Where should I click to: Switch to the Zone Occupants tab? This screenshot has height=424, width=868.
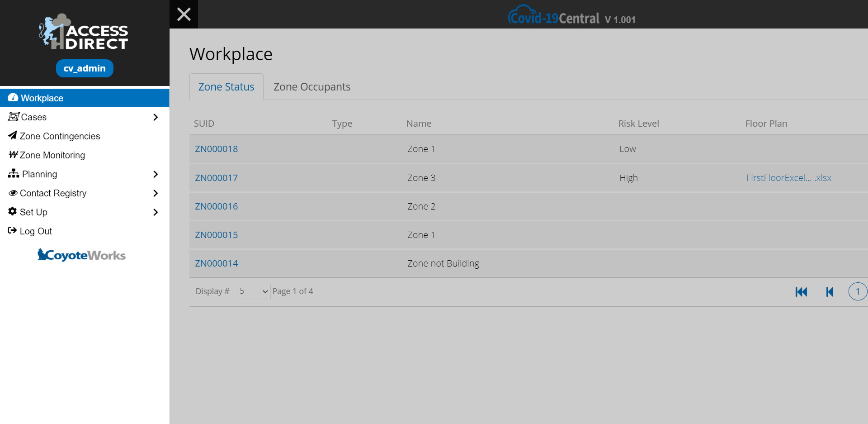tap(311, 87)
